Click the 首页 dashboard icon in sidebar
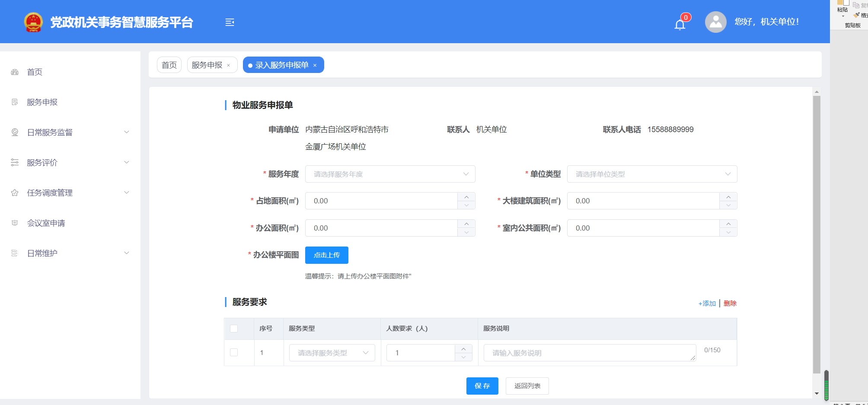Image resolution: width=868 pixels, height=405 pixels. tap(15, 72)
